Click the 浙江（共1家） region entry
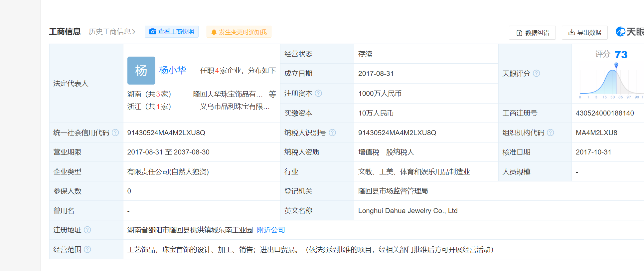Viewport: 644px width, 271px height. (149, 107)
